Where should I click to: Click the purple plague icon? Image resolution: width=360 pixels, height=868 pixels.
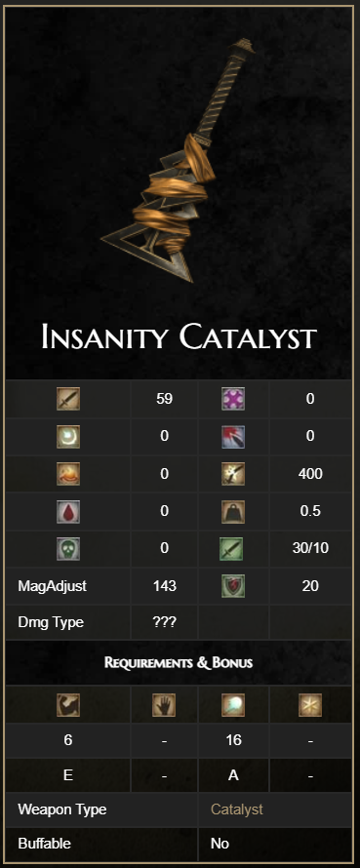[x=233, y=399]
